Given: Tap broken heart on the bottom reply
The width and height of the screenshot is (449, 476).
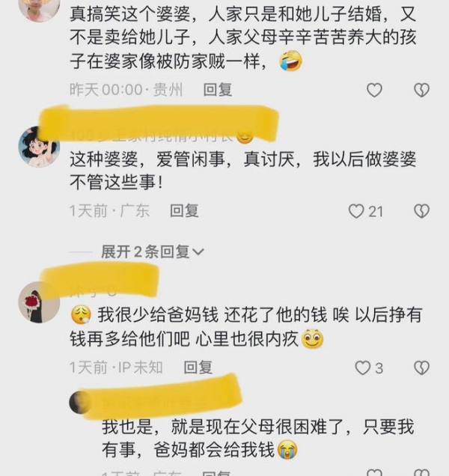Looking at the screenshot, I should pyautogui.click(x=421, y=473).
